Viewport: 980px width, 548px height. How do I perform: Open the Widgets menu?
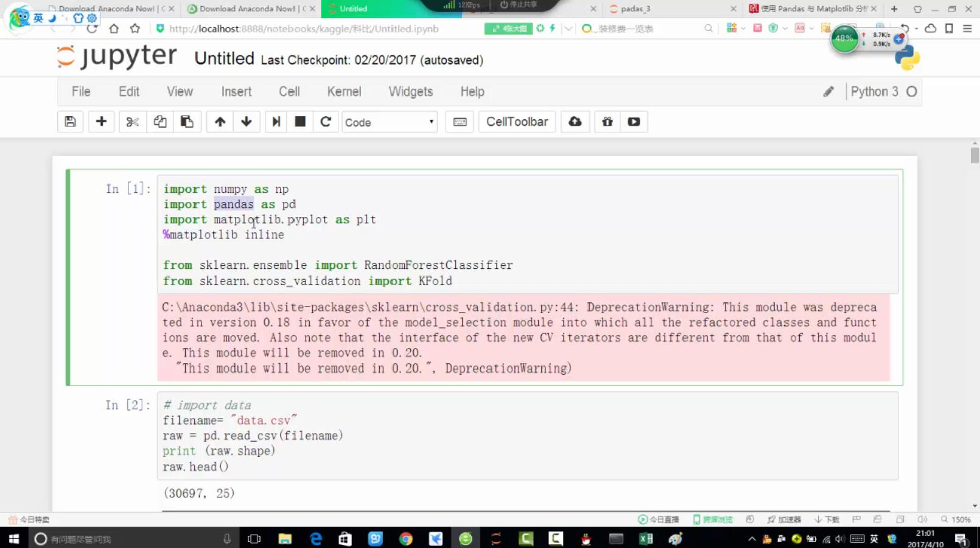click(410, 92)
